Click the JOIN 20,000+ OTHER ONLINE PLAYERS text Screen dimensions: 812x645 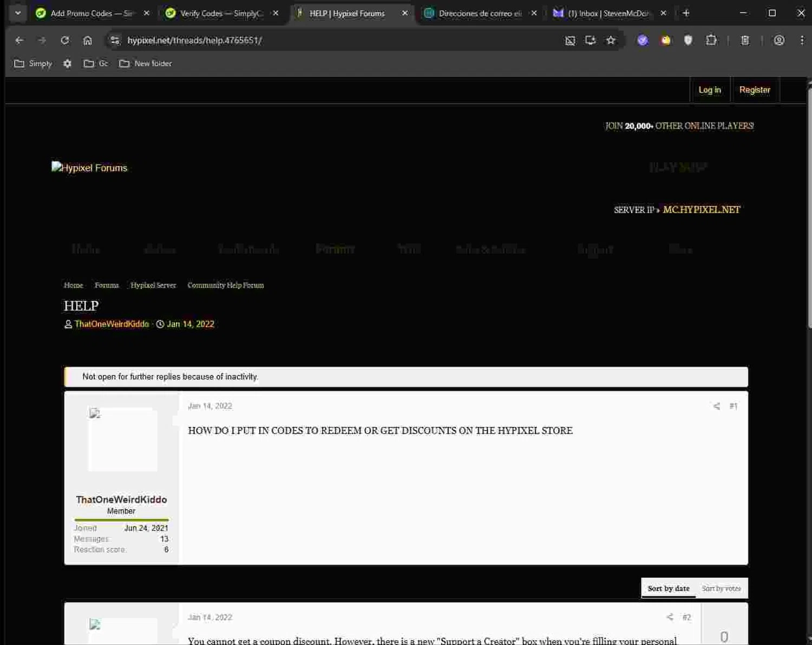[x=679, y=126]
